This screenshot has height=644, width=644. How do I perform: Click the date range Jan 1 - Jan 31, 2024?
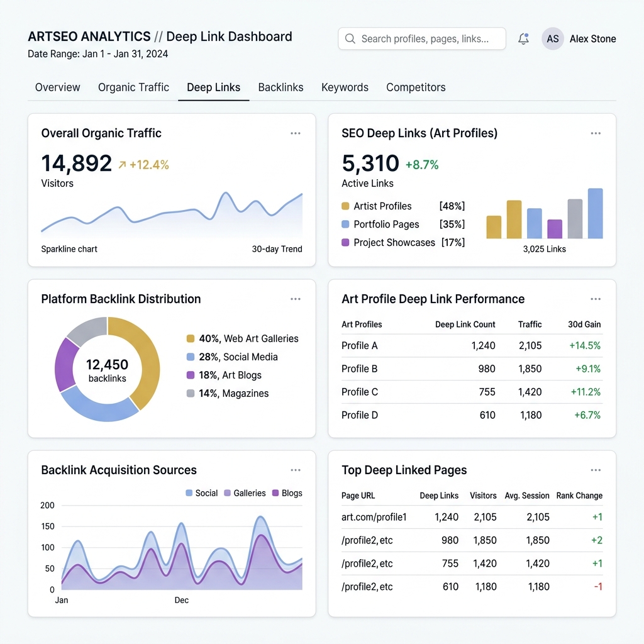125,54
